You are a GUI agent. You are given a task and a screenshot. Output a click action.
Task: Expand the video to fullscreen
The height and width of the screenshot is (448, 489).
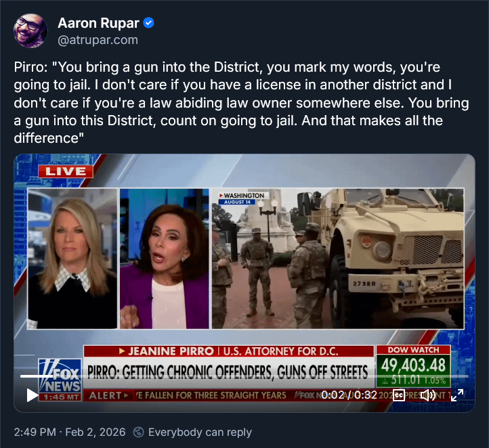pyautogui.click(x=457, y=395)
